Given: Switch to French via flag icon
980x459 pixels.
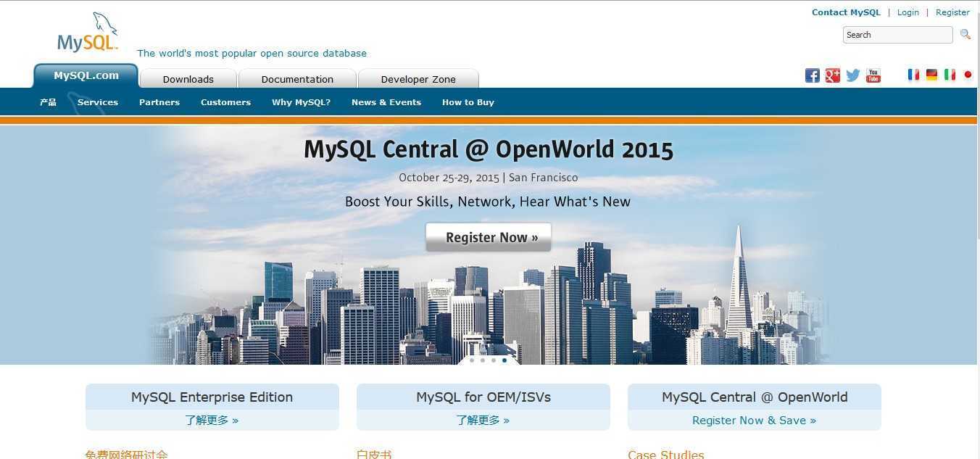Looking at the screenshot, I should coord(913,75).
